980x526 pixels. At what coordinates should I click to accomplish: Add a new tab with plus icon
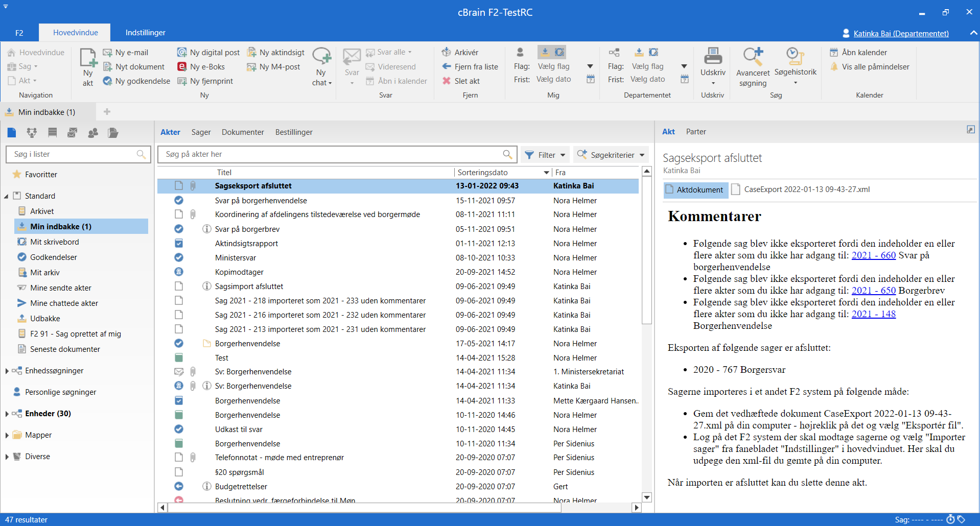(107, 112)
